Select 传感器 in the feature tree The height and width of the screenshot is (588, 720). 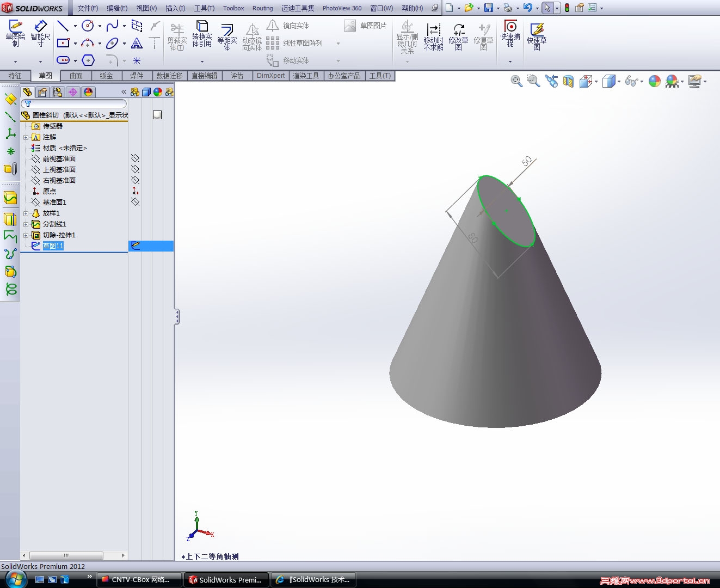pos(53,126)
